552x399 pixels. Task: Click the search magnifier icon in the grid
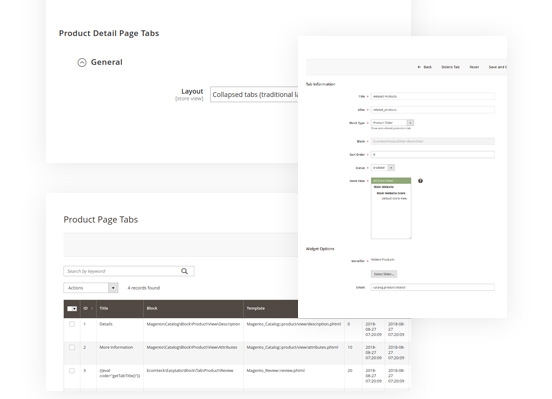[184, 271]
